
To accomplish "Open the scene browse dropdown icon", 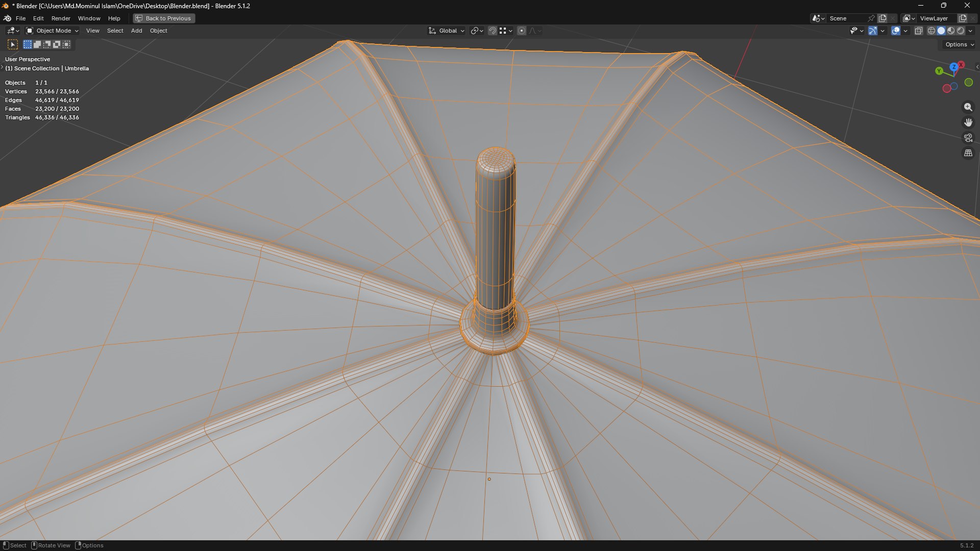I will [x=818, y=18].
